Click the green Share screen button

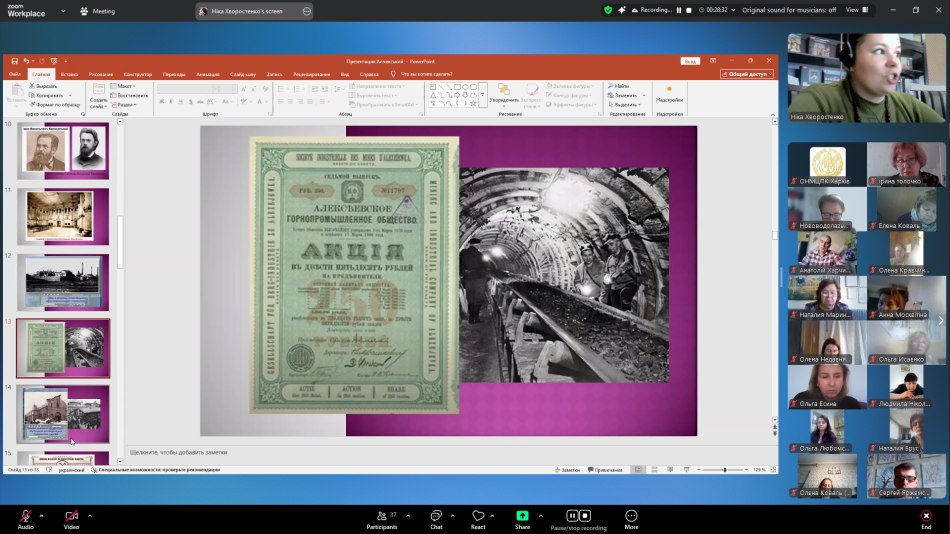tap(522, 516)
